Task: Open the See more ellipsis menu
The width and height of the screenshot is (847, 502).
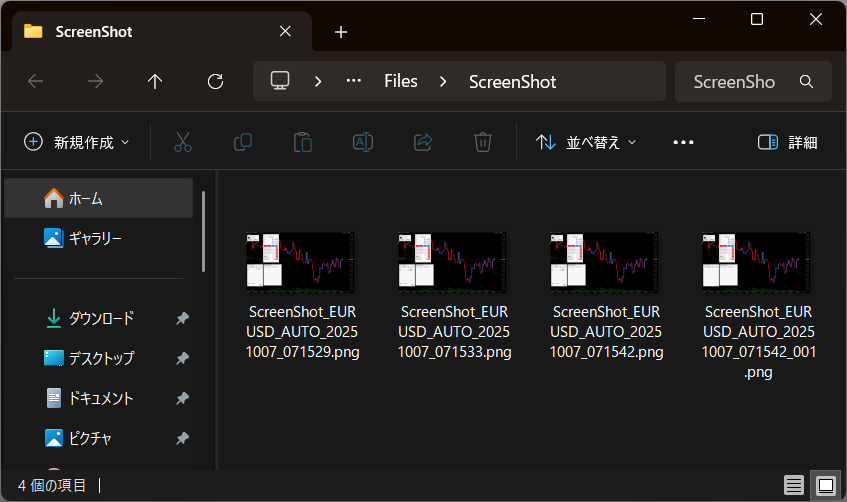Action: click(683, 142)
